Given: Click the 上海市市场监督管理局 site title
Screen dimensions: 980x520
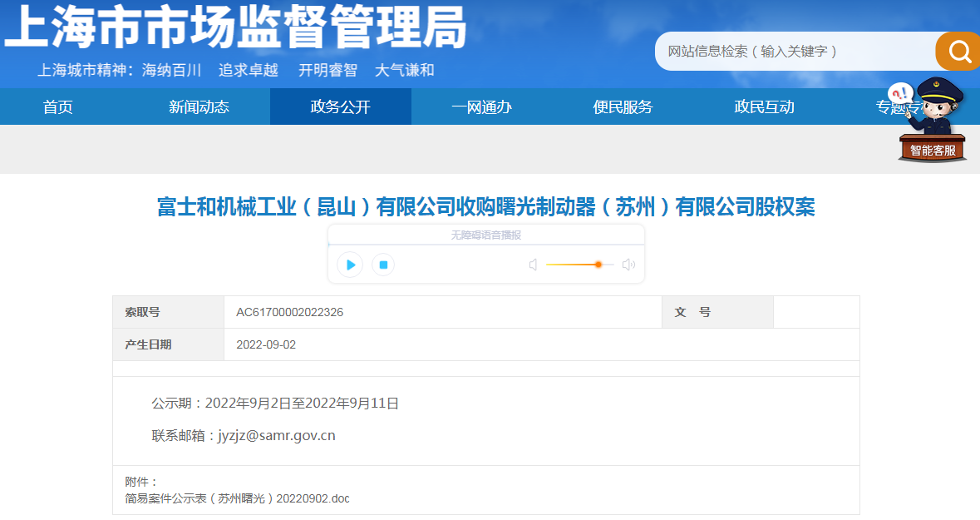Looking at the screenshot, I should tap(235, 27).
